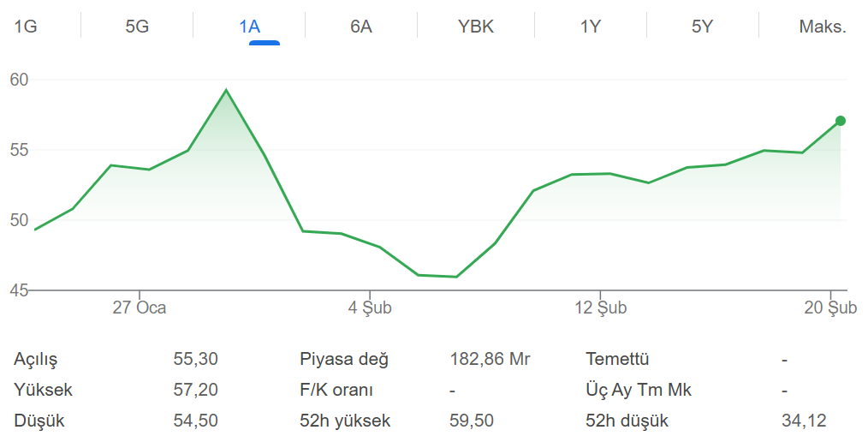Click the 27 Oca date marker
868x442 pixels.
click(140, 308)
